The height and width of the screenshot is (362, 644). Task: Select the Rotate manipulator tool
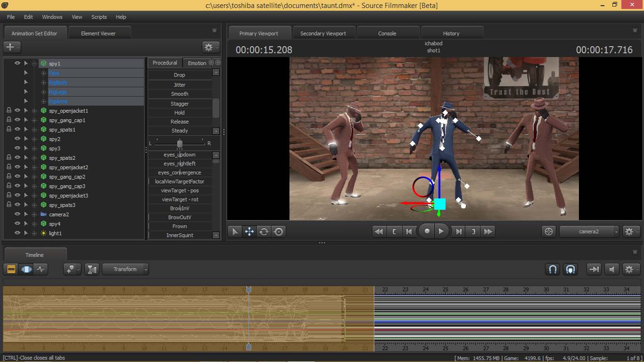tap(264, 231)
